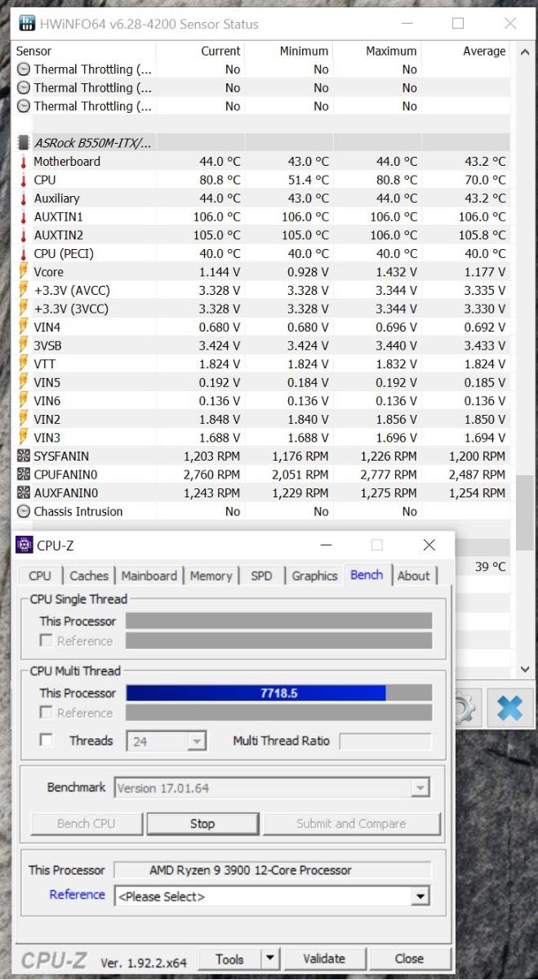Image resolution: width=538 pixels, height=980 pixels.
Task: Click the blue X close sensors button in HWiNFO
Action: 509,707
